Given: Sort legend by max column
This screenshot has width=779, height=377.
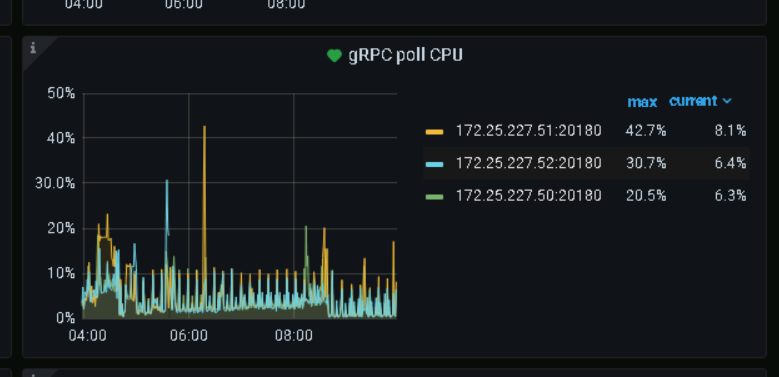Looking at the screenshot, I should tap(642, 102).
